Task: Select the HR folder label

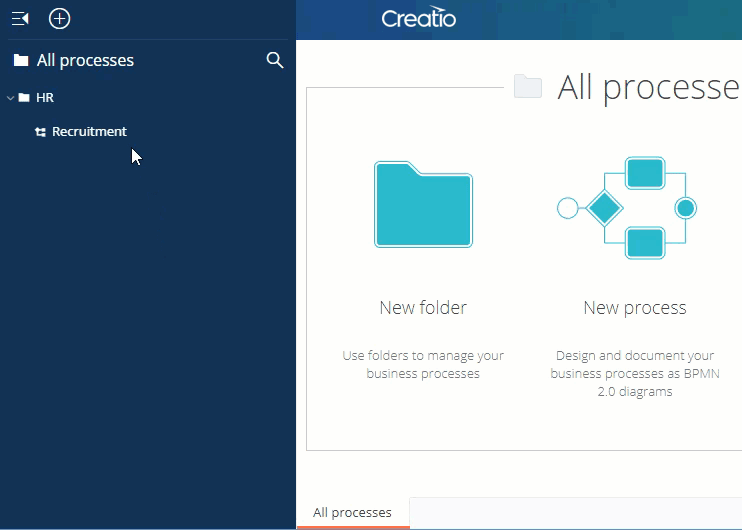Action: 45,97
